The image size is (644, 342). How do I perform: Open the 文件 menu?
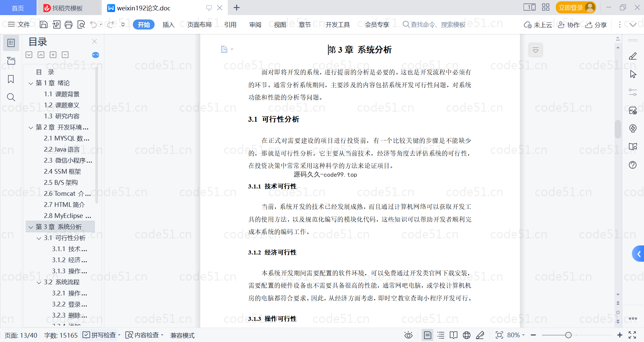click(19, 24)
